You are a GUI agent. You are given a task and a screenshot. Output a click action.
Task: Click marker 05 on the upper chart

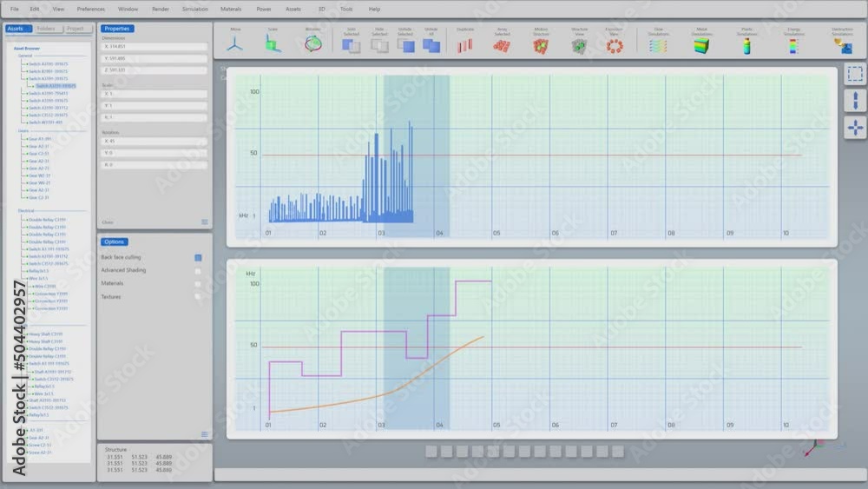tap(496, 233)
